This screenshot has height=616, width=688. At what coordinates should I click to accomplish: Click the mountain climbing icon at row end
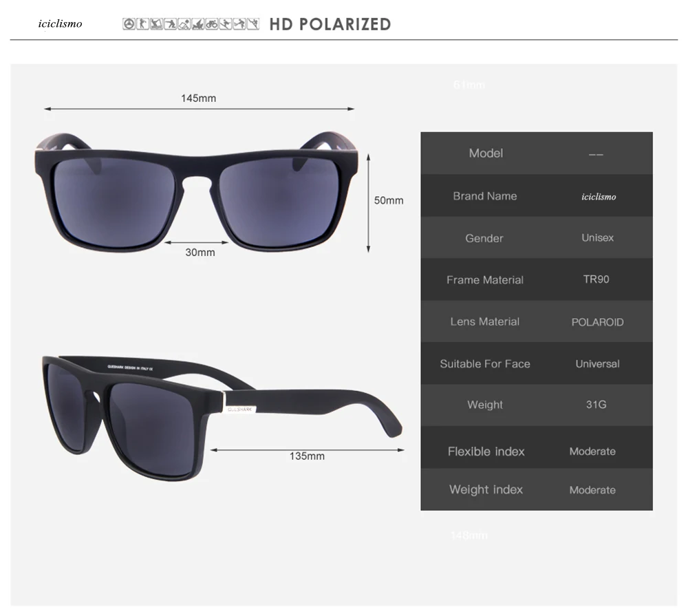coord(253,23)
